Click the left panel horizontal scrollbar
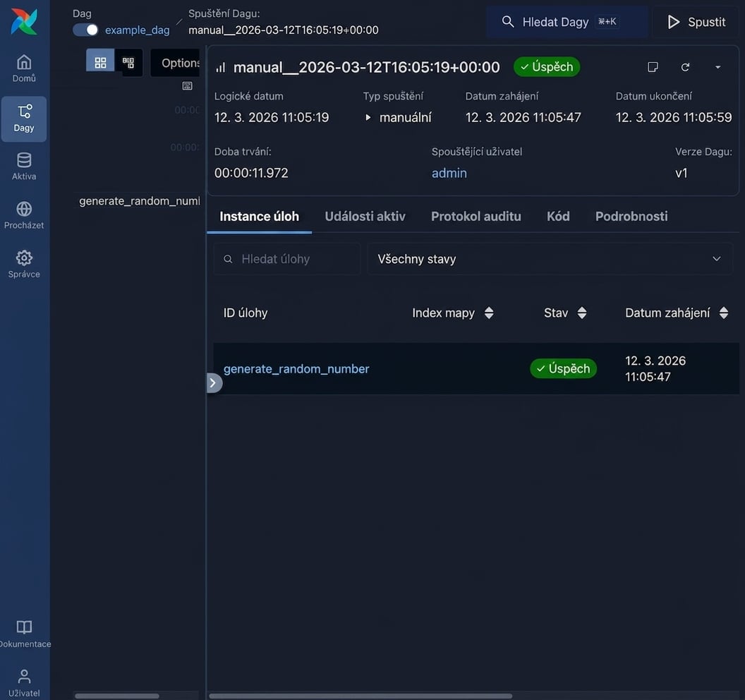The height and width of the screenshot is (700, 745). pyautogui.click(x=117, y=696)
